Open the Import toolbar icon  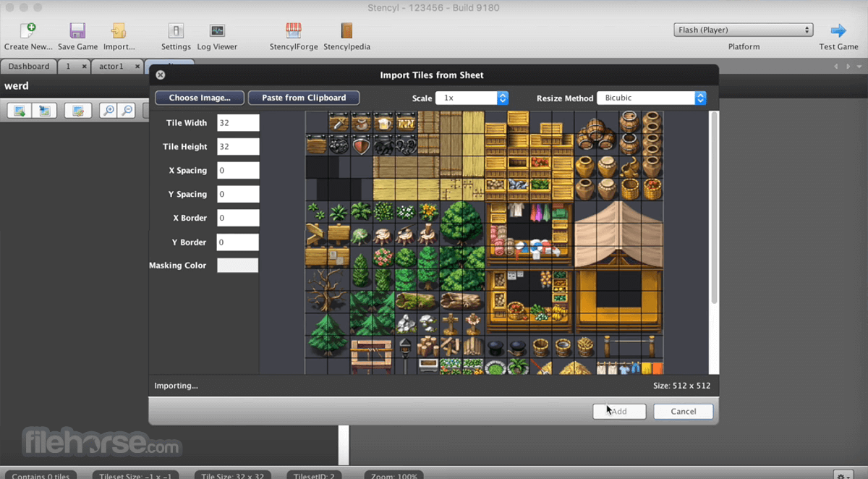pos(119,30)
